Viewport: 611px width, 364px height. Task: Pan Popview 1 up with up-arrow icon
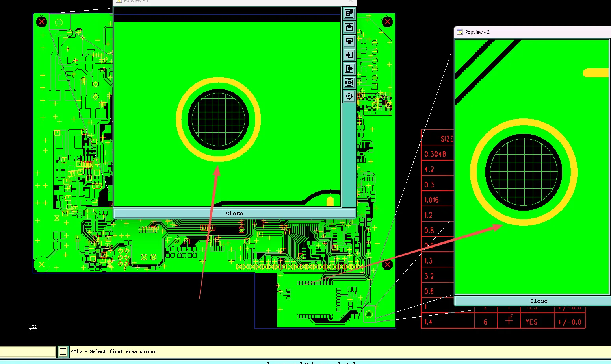349,28
